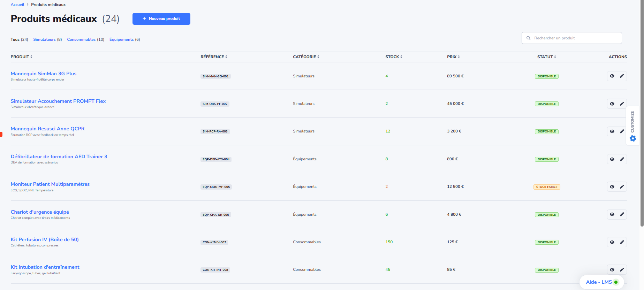
Task: Go to Accueil via breadcrumb
Action: coord(17,5)
